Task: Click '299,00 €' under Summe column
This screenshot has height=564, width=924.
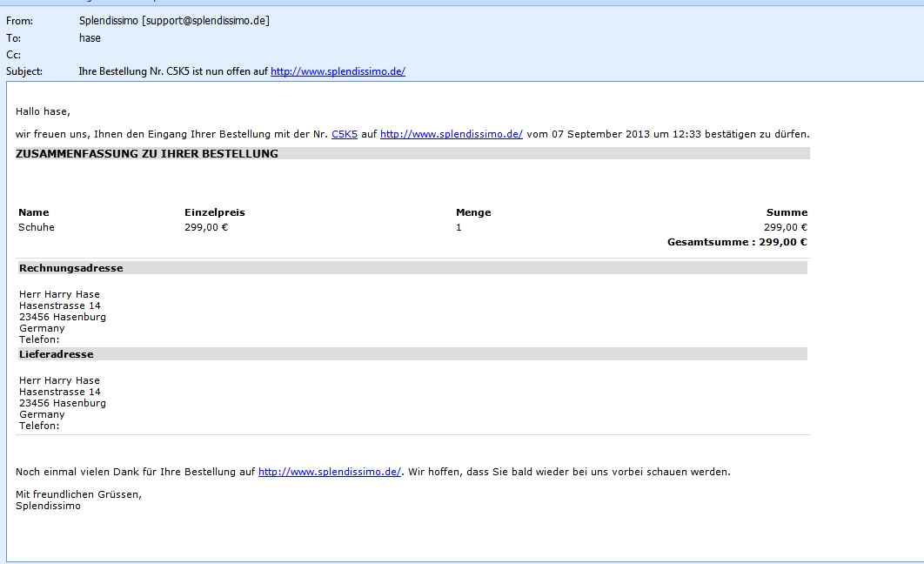Action: (x=786, y=227)
